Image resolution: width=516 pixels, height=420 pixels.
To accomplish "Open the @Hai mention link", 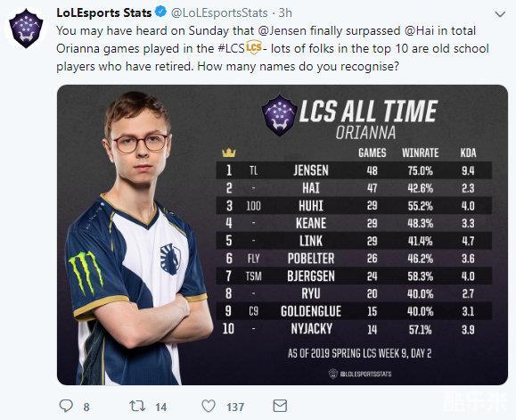I will (419, 31).
